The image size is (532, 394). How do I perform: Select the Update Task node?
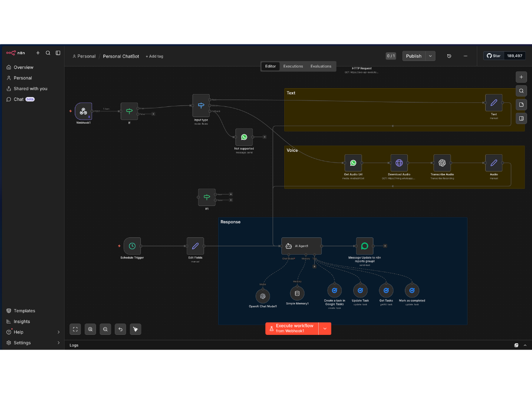(360, 291)
